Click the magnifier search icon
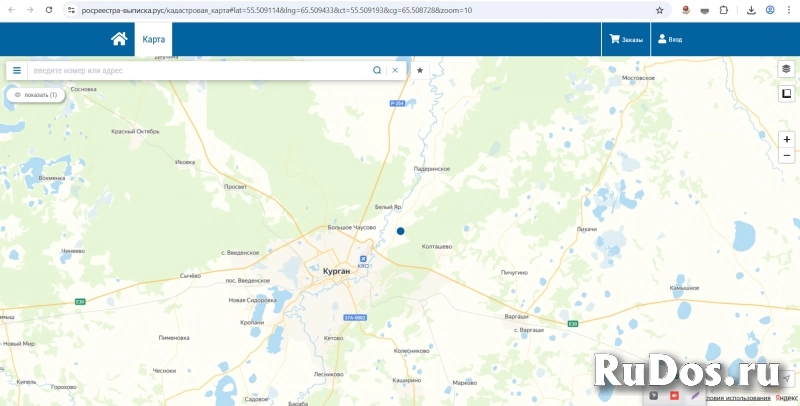 pos(377,70)
